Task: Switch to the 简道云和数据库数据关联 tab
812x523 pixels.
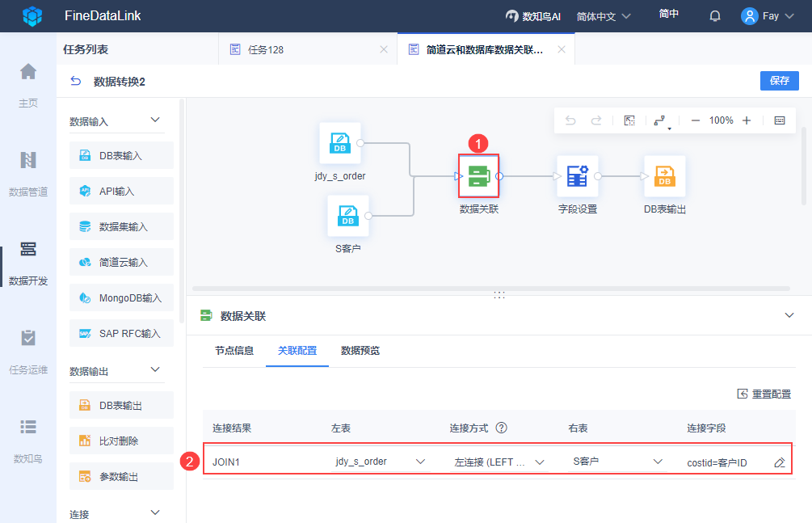Action: (x=486, y=49)
